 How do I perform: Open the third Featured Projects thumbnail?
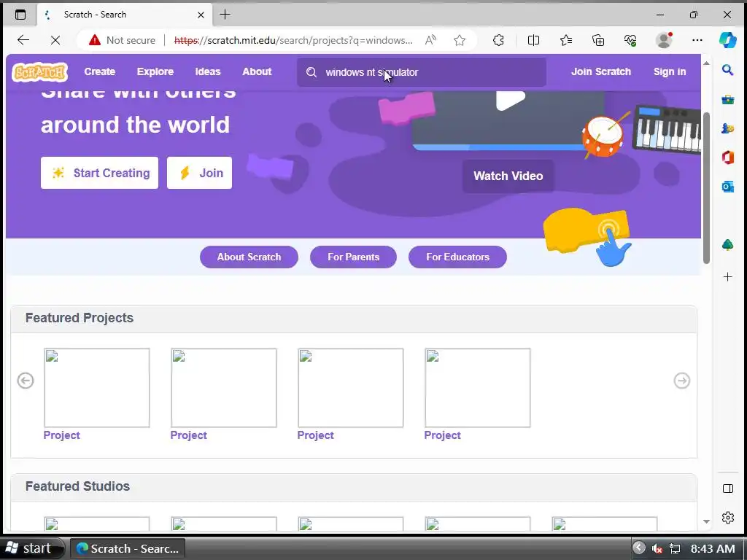tap(351, 388)
